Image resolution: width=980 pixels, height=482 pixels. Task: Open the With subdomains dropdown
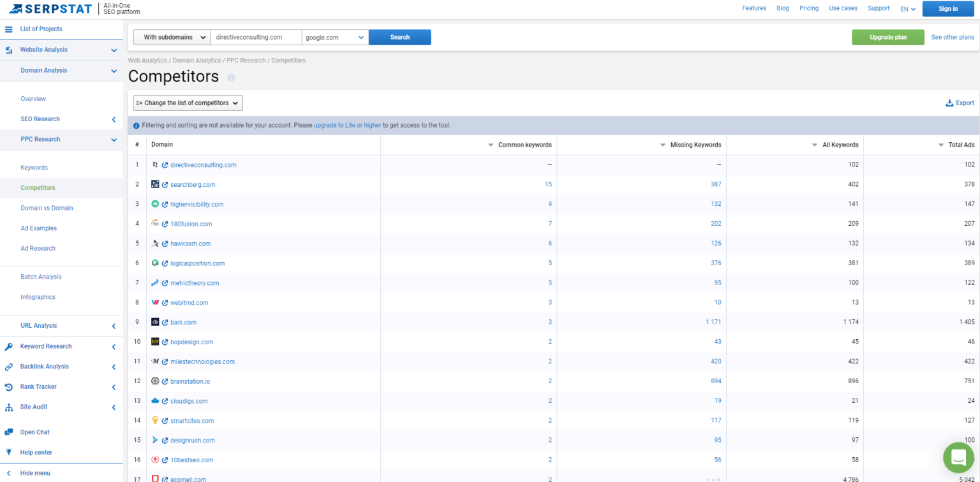pyautogui.click(x=171, y=37)
